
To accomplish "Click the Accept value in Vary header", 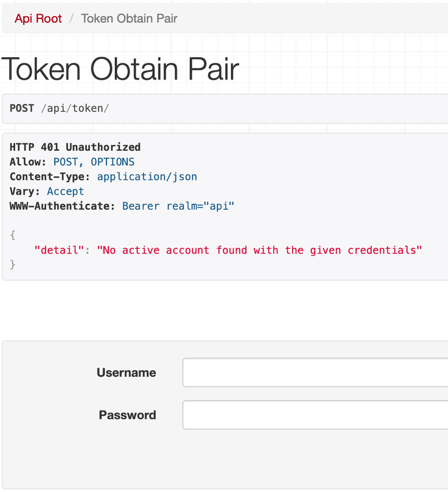I will click(65, 191).
